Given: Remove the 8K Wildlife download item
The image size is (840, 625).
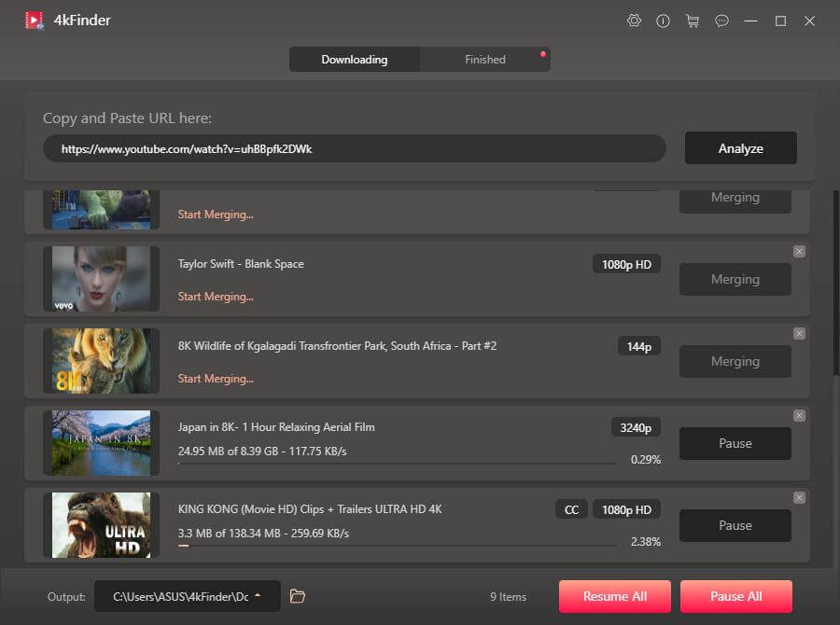Looking at the screenshot, I should tap(799, 334).
